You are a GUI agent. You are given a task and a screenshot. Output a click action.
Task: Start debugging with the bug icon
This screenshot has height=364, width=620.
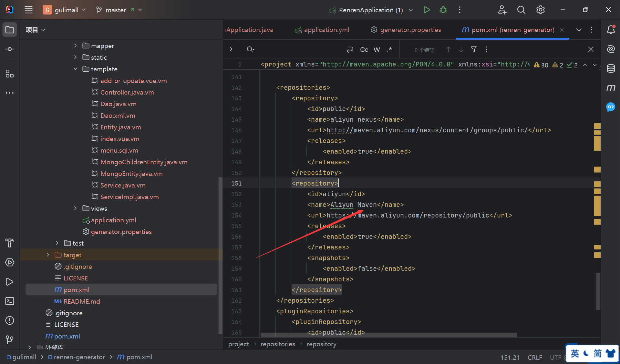443,10
